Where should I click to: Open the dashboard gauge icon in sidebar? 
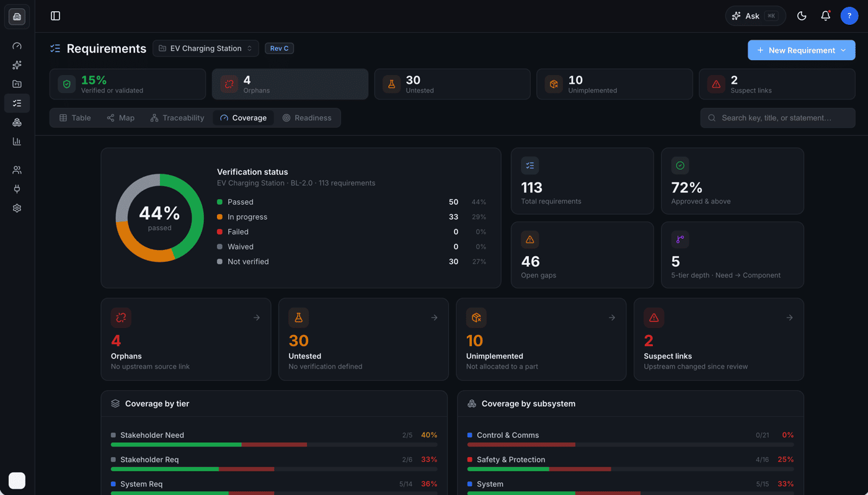click(17, 46)
